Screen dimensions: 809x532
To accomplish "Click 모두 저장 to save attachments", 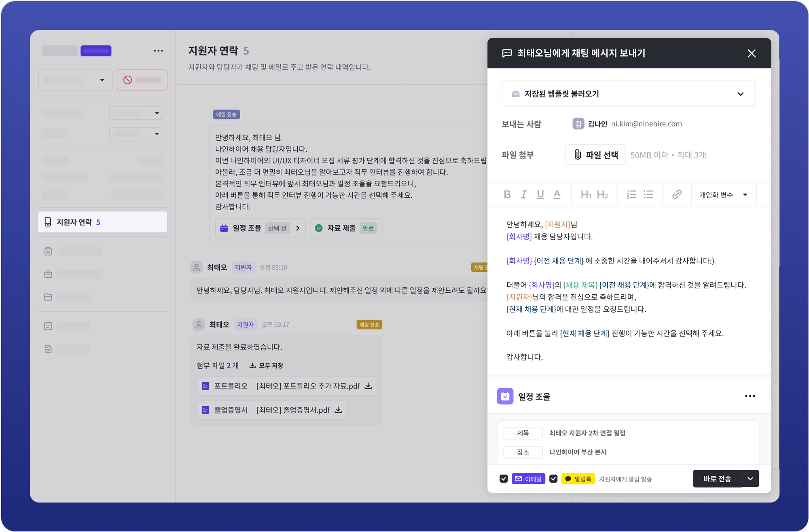I will 266,365.
